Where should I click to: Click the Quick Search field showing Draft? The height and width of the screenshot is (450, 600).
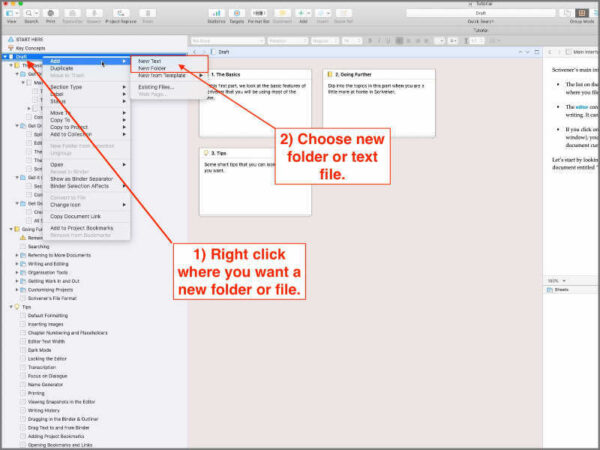[481, 13]
